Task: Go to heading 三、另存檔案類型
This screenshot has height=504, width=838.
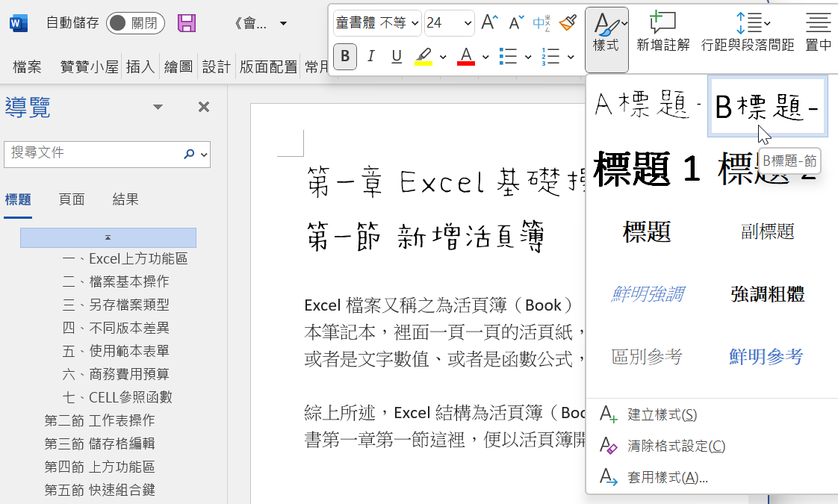Action: pyautogui.click(x=116, y=305)
